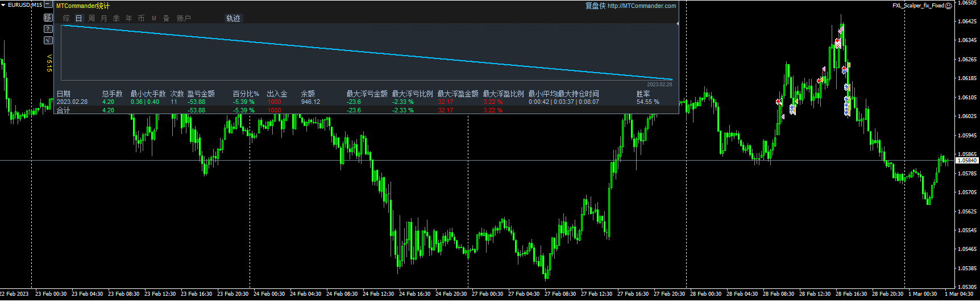Select the 日 daily statistics tab
This screenshot has height=302, width=980.
tap(79, 18)
